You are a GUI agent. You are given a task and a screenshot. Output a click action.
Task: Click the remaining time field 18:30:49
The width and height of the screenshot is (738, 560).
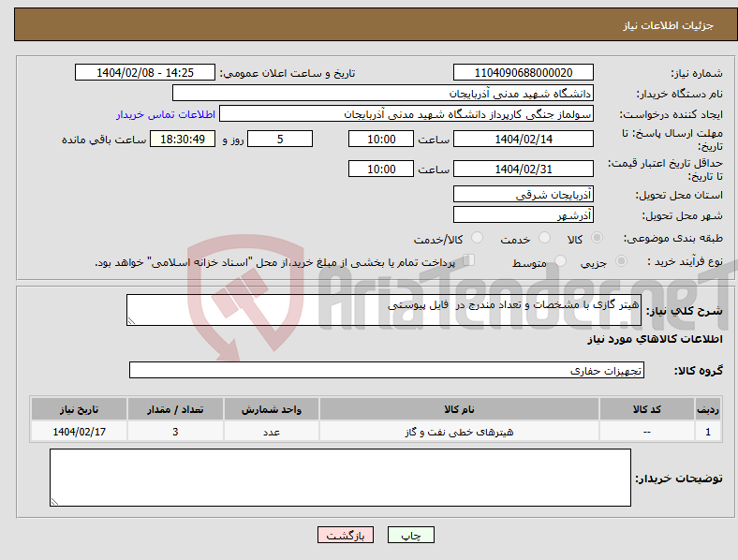183,139
